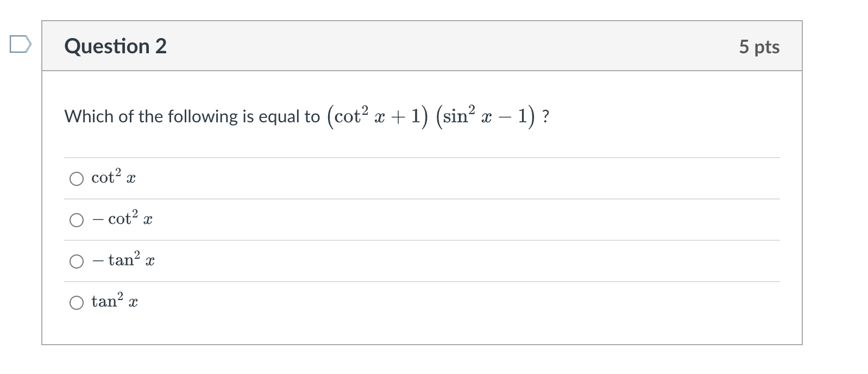
Task: Click the empty circle next to cot² x
Action: [77, 178]
